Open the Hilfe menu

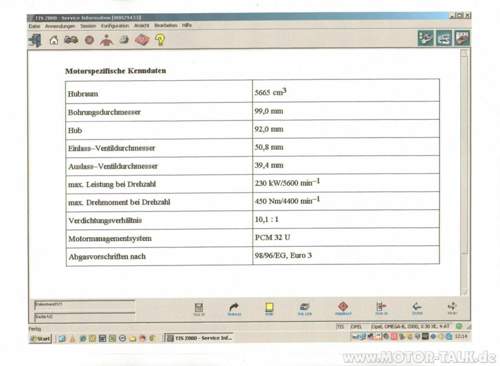pos(187,25)
